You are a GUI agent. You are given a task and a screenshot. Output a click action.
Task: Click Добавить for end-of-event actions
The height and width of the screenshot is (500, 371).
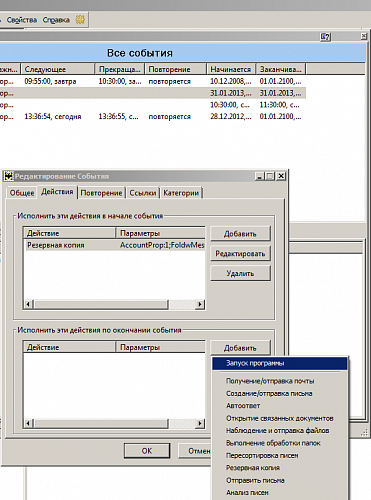click(240, 348)
